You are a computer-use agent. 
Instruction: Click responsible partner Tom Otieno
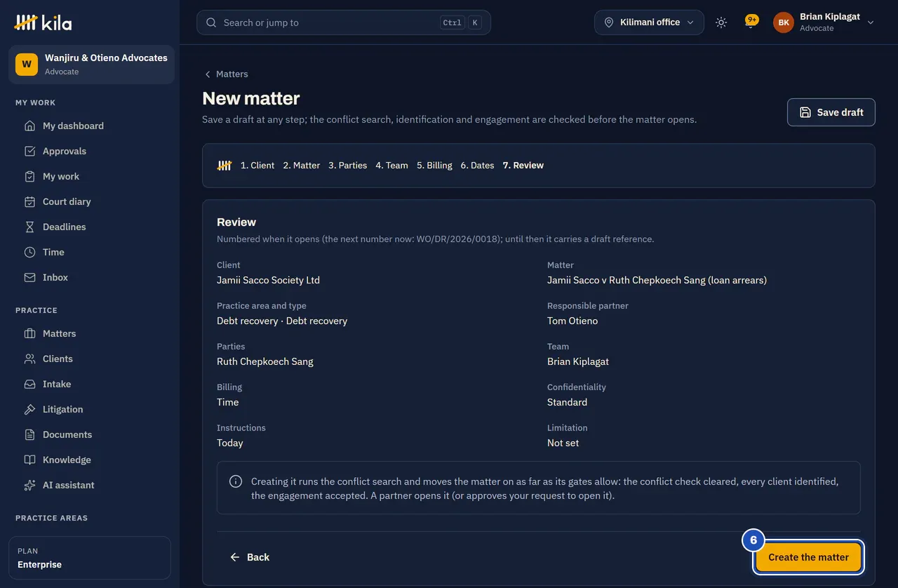coord(572,321)
